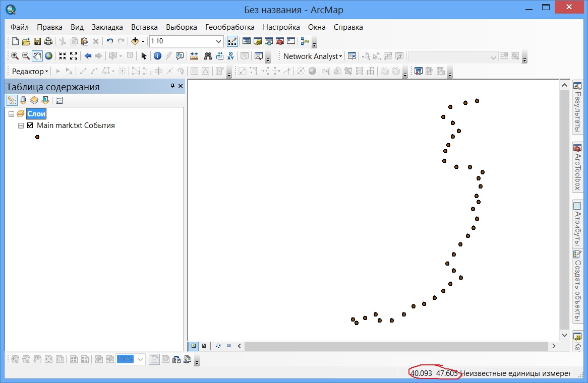The width and height of the screenshot is (588, 383).
Task: Open the Настройка menu
Action: pyautogui.click(x=281, y=27)
